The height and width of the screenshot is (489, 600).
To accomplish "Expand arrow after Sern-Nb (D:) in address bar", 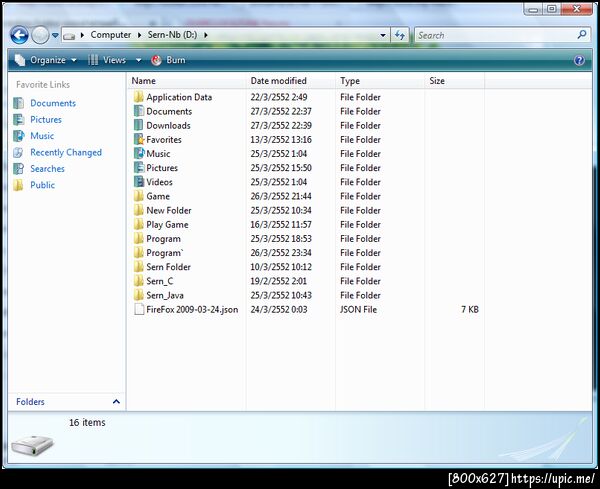I will pos(206,35).
